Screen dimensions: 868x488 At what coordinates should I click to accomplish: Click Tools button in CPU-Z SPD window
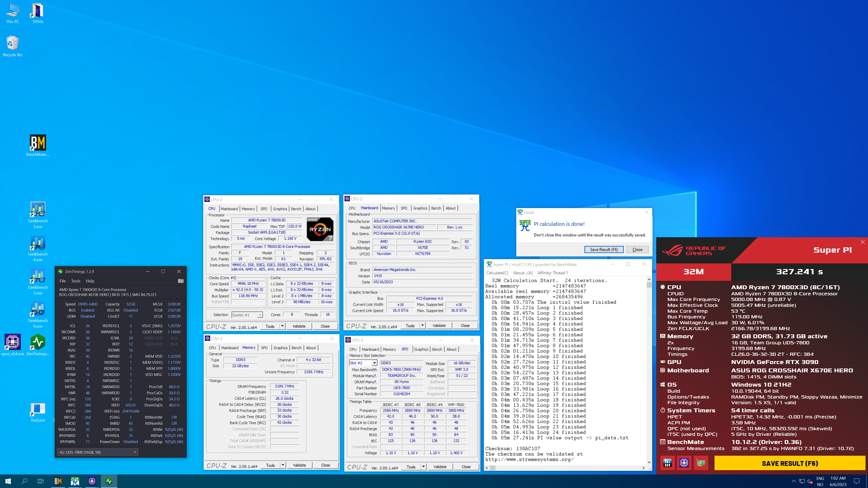point(411,467)
